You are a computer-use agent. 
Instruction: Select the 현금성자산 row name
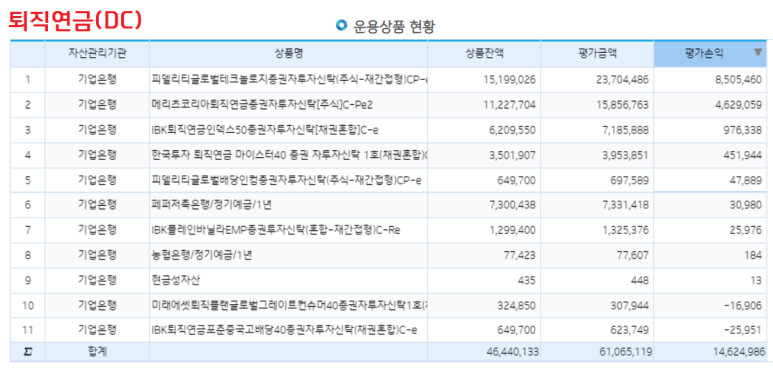[x=176, y=280]
